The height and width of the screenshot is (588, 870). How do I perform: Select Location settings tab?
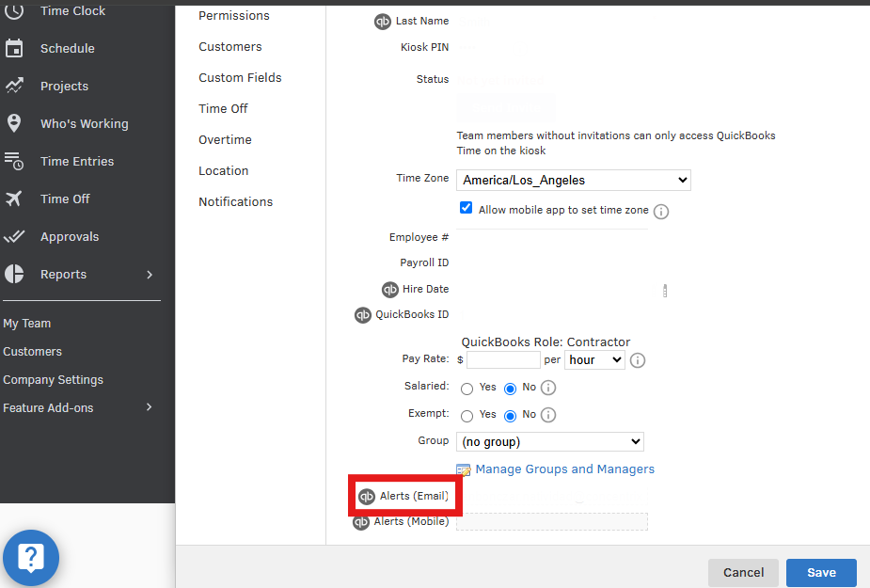coord(224,171)
